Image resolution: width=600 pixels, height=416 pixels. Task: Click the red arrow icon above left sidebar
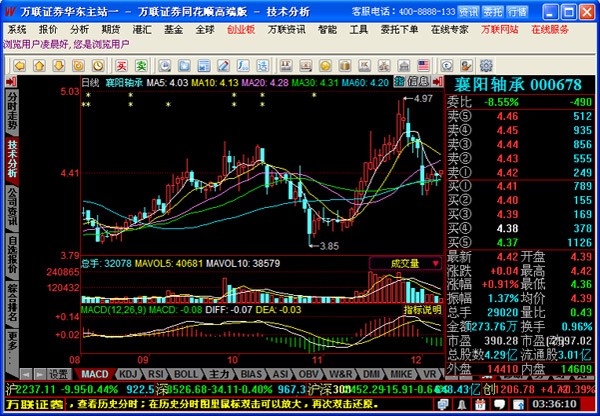(x=11, y=81)
